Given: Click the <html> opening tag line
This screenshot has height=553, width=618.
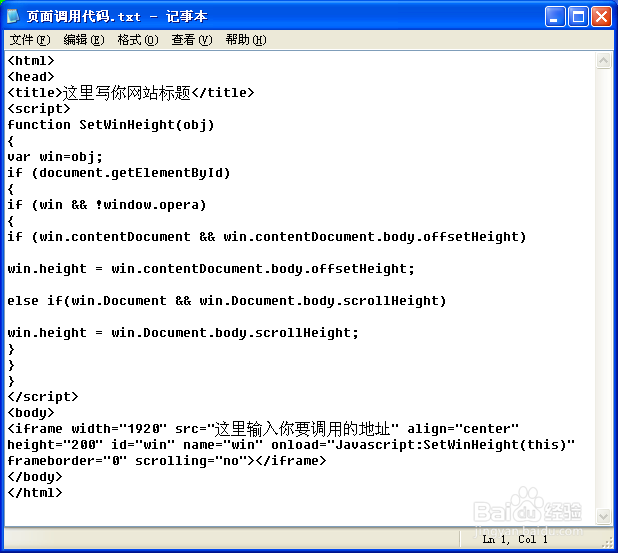Looking at the screenshot, I should pos(31,61).
